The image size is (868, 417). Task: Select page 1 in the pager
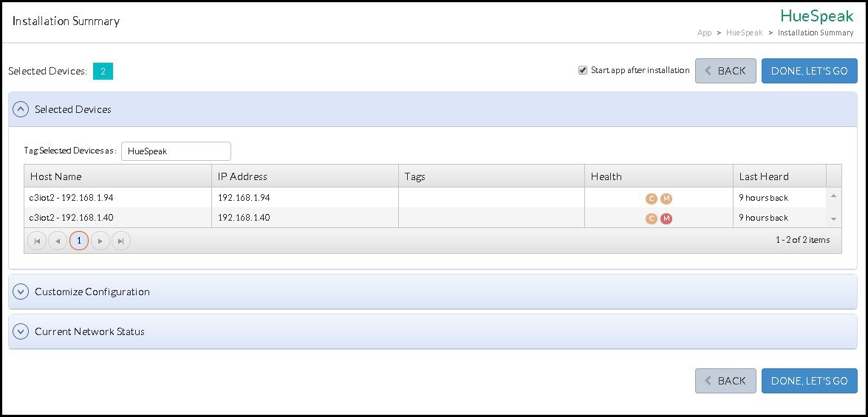point(79,241)
